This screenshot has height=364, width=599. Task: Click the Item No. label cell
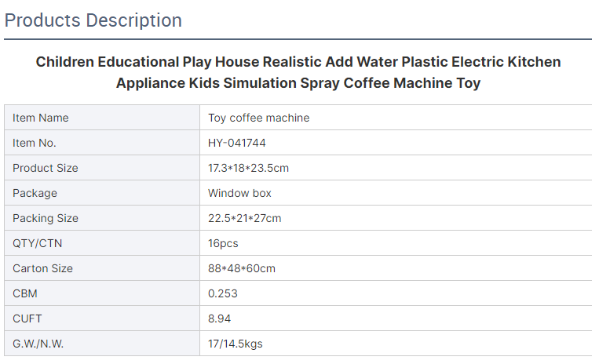102,143
